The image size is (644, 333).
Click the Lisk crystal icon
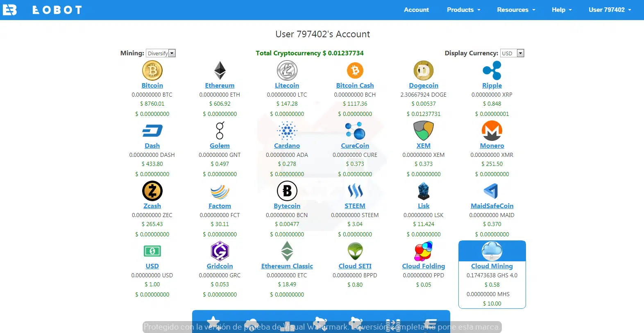tap(424, 191)
